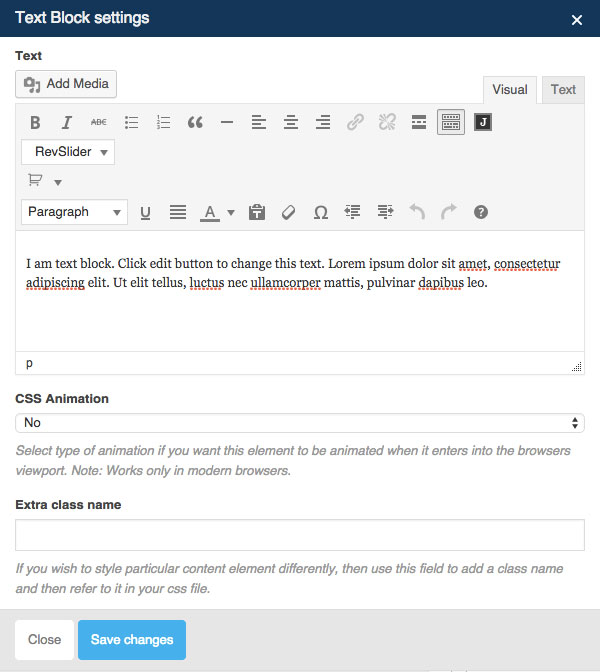The image size is (600, 672).
Task: Apply the text color
Action: (210, 212)
